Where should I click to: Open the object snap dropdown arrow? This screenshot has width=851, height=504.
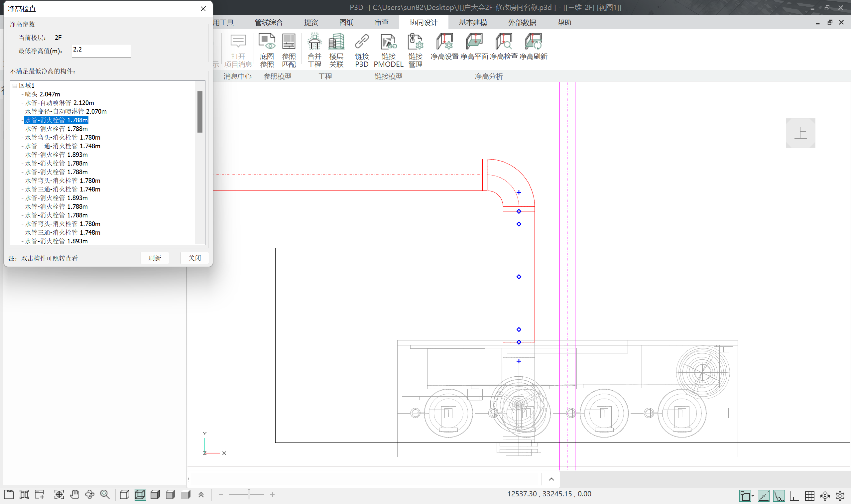click(753, 496)
